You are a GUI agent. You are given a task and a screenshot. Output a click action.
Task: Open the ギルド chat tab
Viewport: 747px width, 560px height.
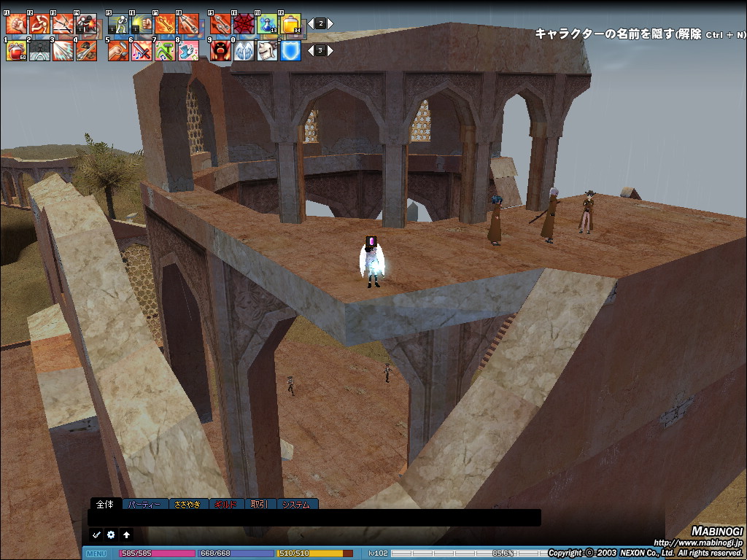coord(225,504)
